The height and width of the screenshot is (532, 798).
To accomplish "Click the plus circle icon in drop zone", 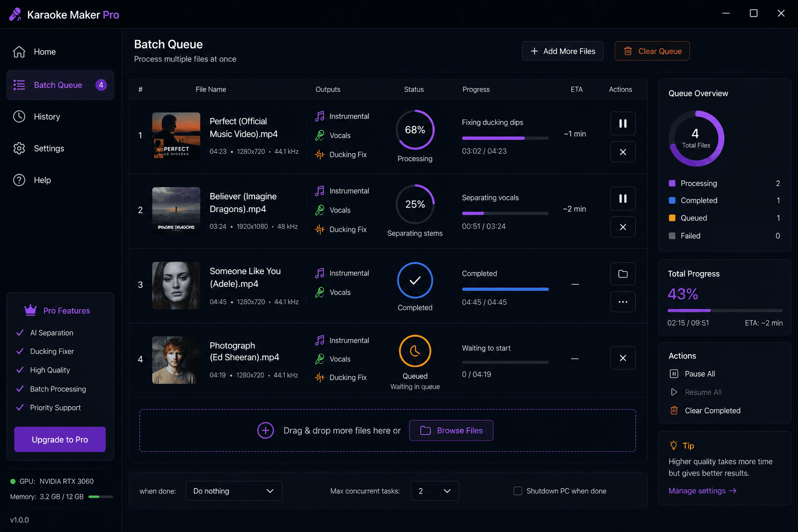I will [265, 430].
